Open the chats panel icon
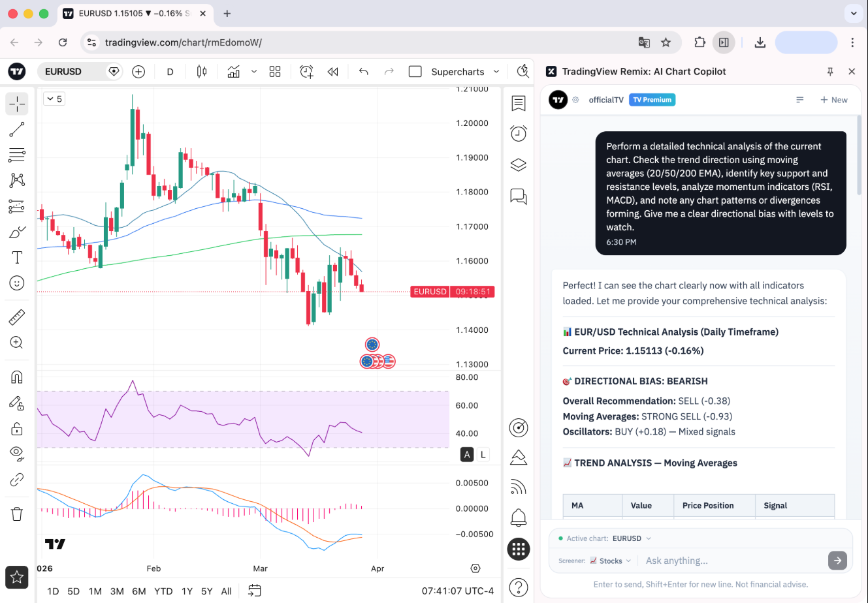This screenshot has height=603, width=868. 519,196
